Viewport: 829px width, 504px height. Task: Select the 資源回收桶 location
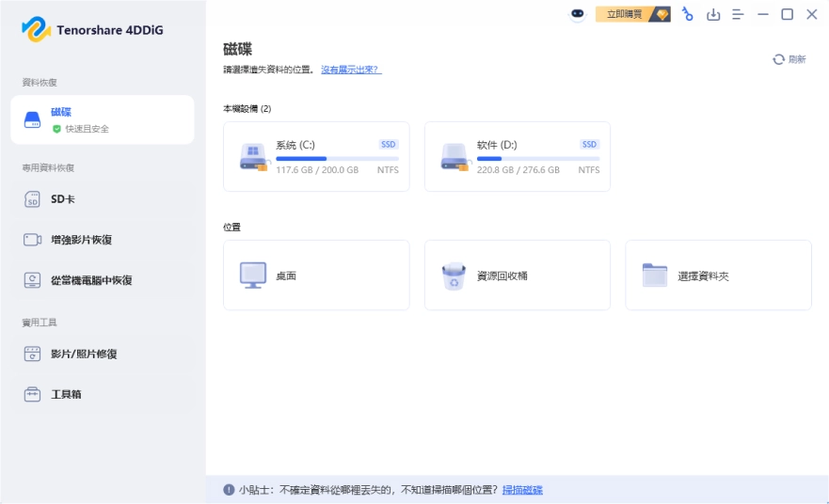[518, 276]
